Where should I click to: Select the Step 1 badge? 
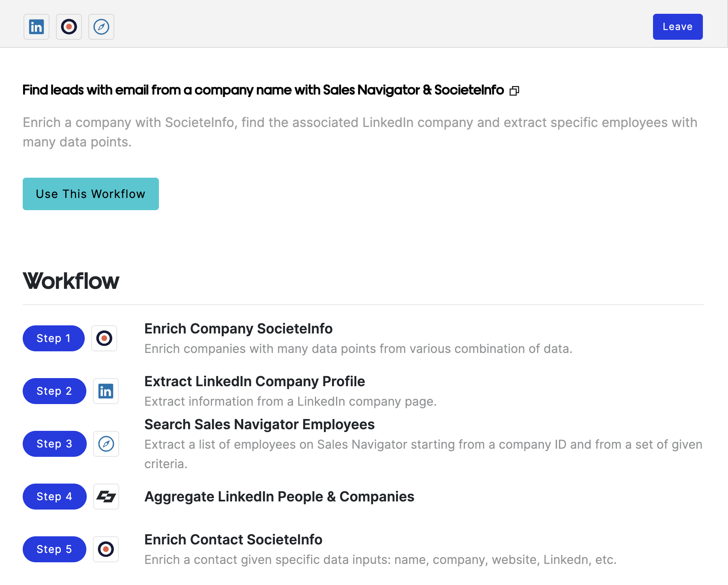coord(54,338)
